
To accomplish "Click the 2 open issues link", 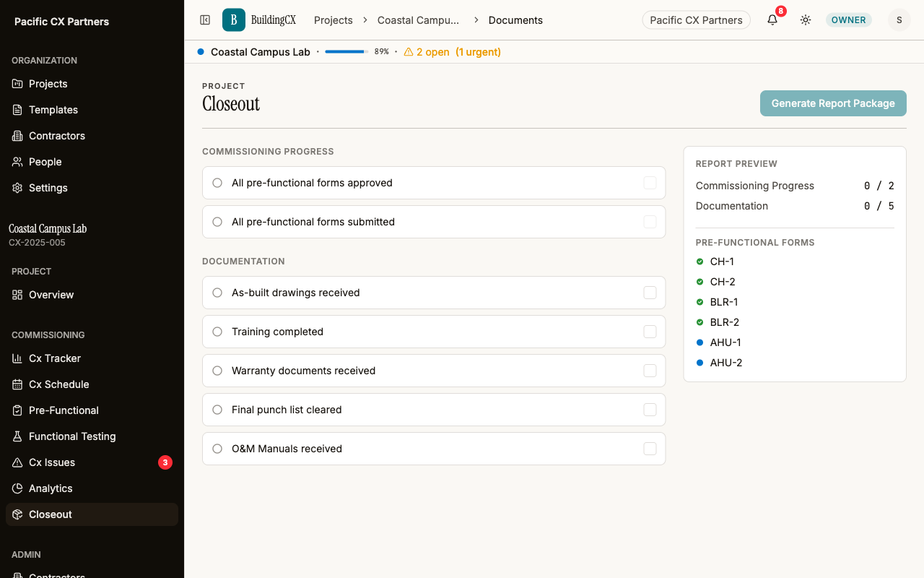I will [x=433, y=52].
